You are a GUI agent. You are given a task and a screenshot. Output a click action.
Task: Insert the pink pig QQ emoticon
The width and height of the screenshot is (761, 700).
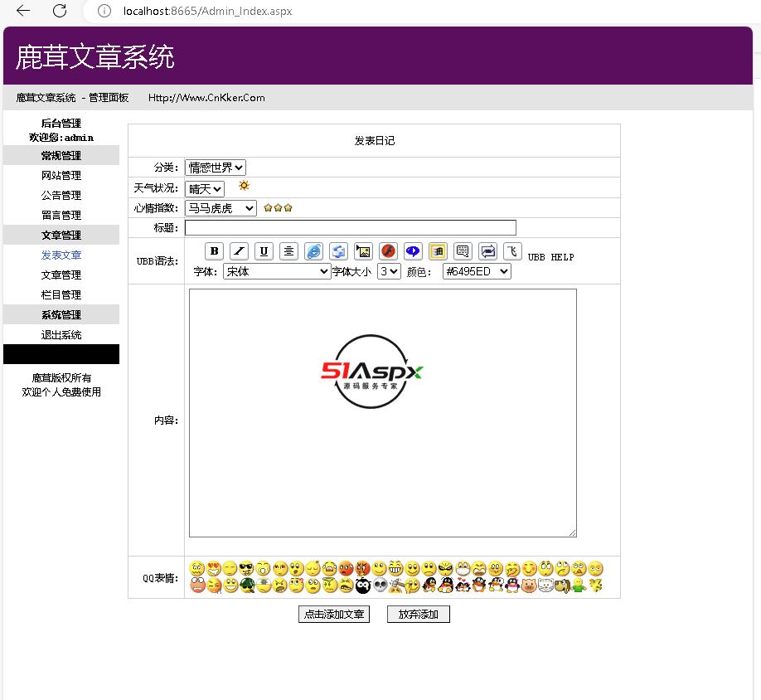(528, 586)
